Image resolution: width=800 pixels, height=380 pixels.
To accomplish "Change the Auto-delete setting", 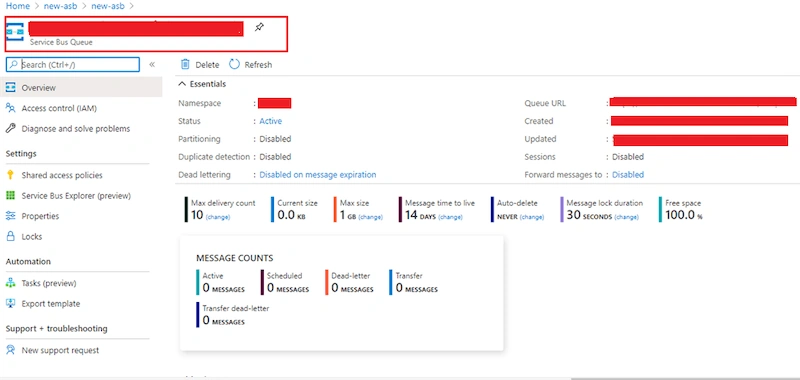I will coord(532,217).
